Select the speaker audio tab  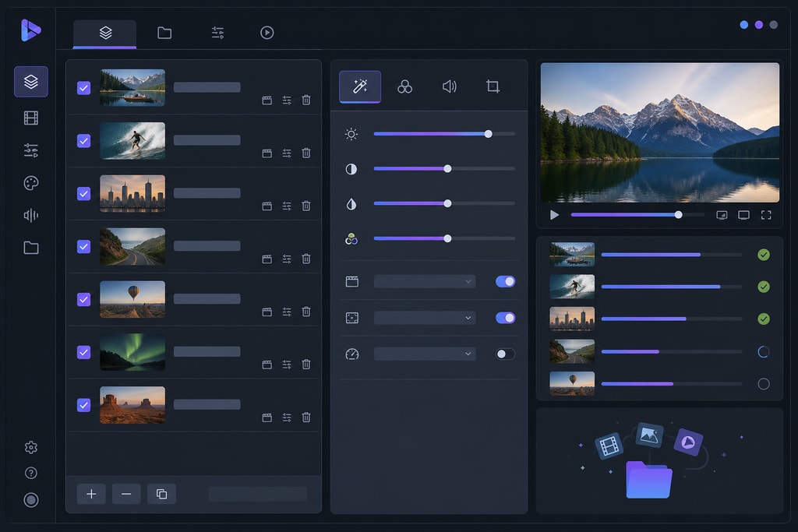tap(450, 86)
